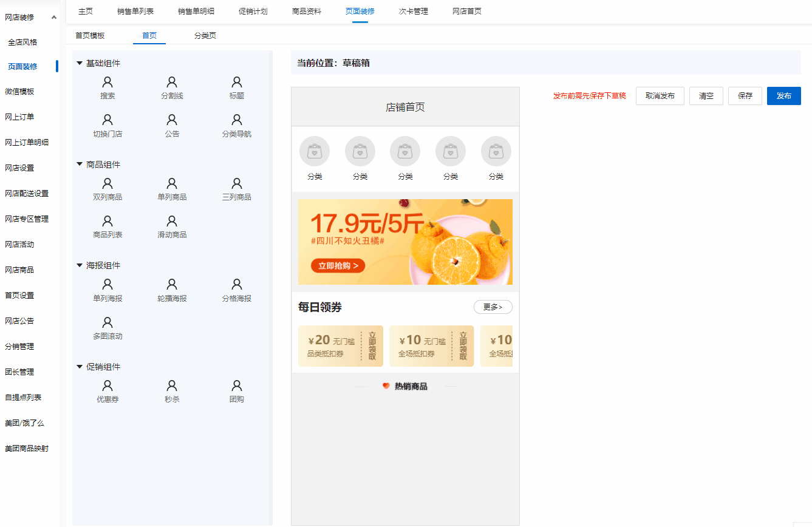The height and width of the screenshot is (527, 812).
Task: Click the ¥20 品类抵扣券 coupon card
Action: 341,346
